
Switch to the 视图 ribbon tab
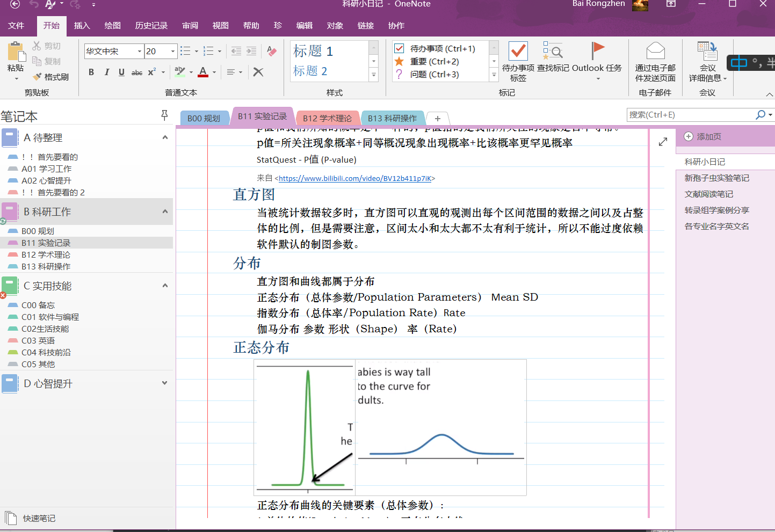(220, 26)
